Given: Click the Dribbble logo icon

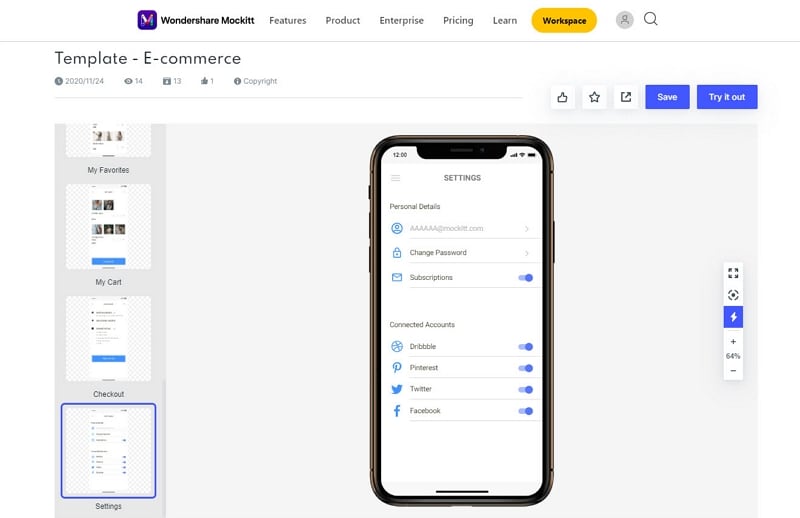Looking at the screenshot, I should point(397,346).
